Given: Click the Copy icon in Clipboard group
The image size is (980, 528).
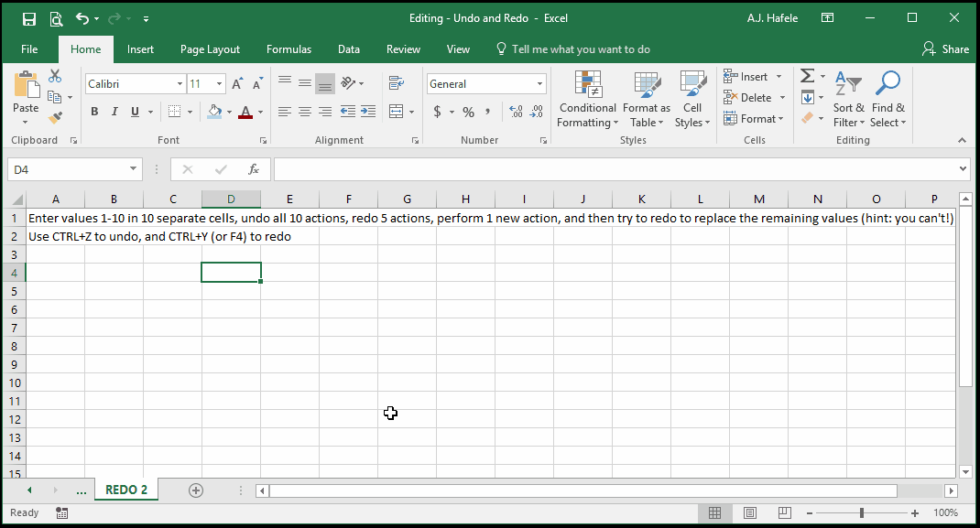Looking at the screenshot, I should point(55,97).
